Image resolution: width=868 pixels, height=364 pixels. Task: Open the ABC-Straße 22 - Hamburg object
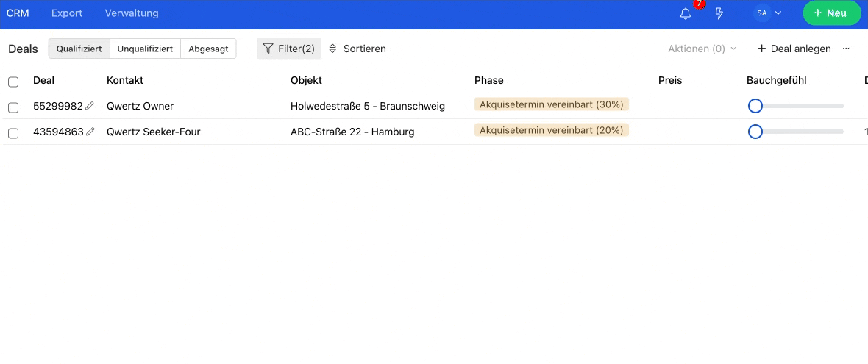(352, 132)
